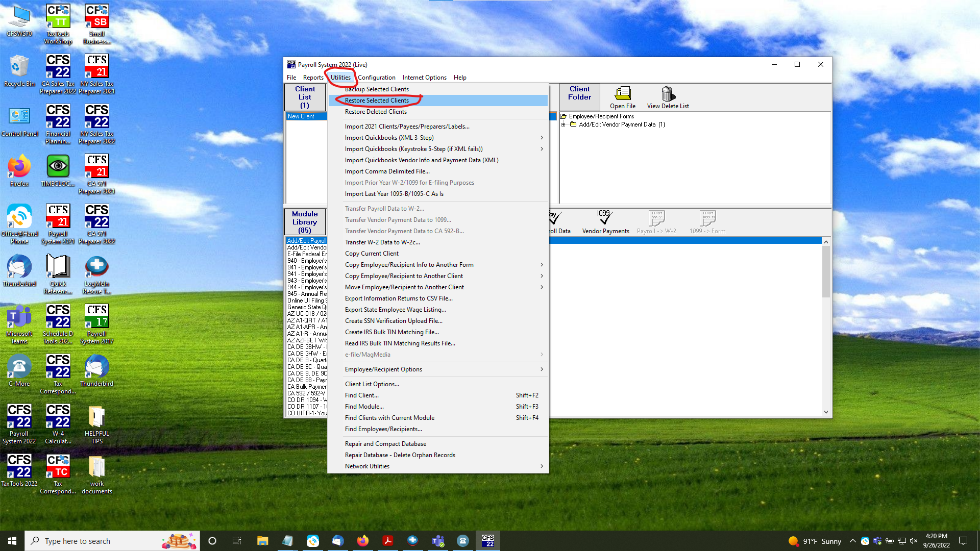Open Quick Reference desktop icon

click(58, 274)
